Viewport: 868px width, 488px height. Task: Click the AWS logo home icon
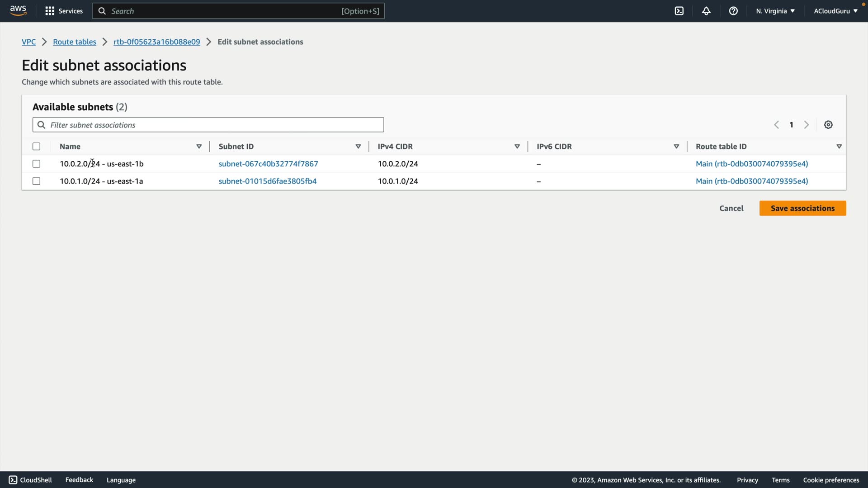(18, 10)
